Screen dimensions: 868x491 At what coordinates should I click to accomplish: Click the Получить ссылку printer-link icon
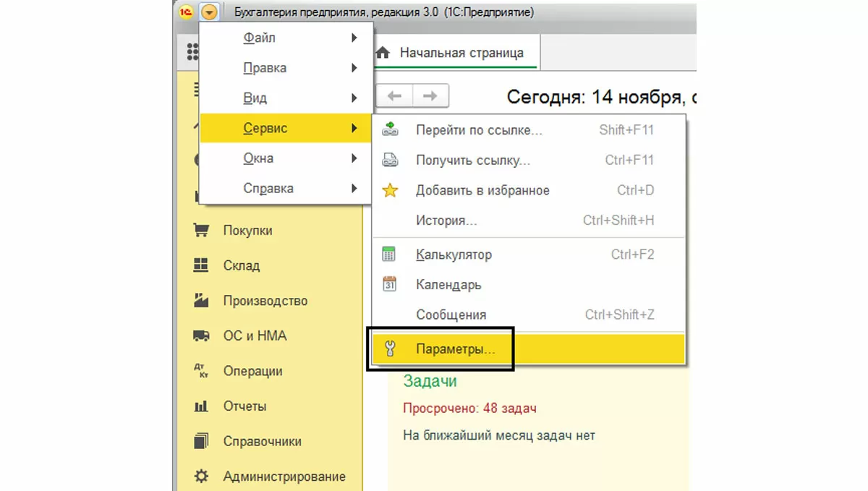click(x=390, y=161)
